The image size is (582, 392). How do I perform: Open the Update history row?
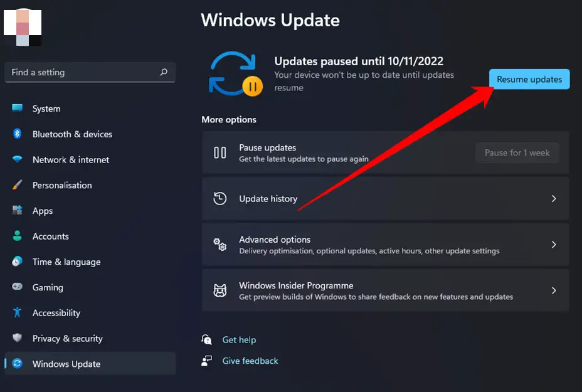pyautogui.click(x=385, y=199)
